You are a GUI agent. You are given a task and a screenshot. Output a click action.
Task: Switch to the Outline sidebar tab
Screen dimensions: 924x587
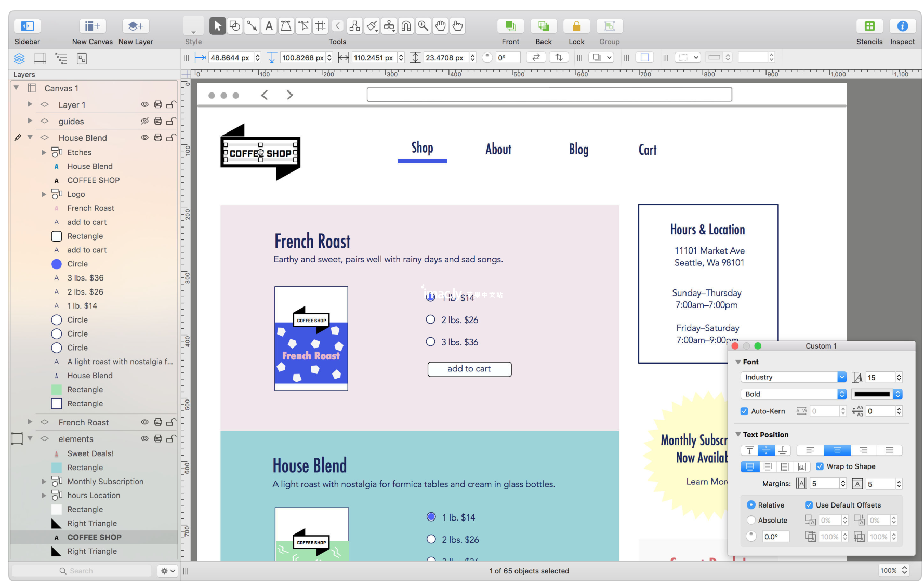tap(61, 59)
